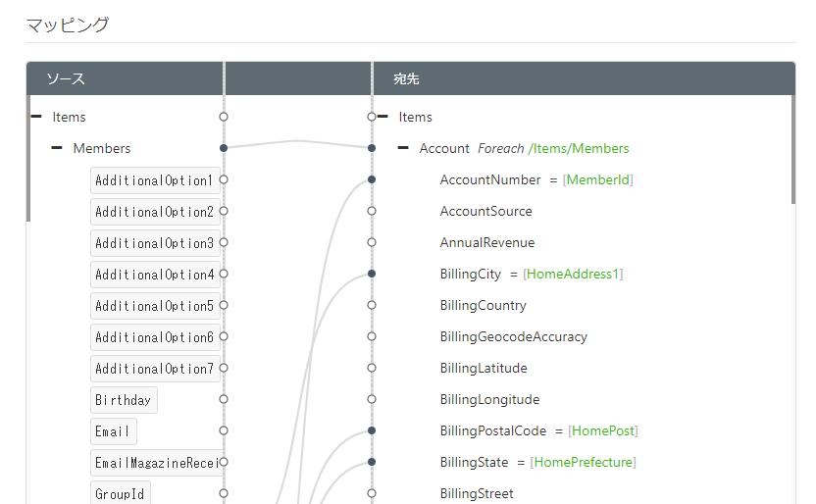Image resolution: width=816 pixels, height=504 pixels.
Task: Open the [HomePrefecture] mapping expression
Action: click(x=583, y=463)
